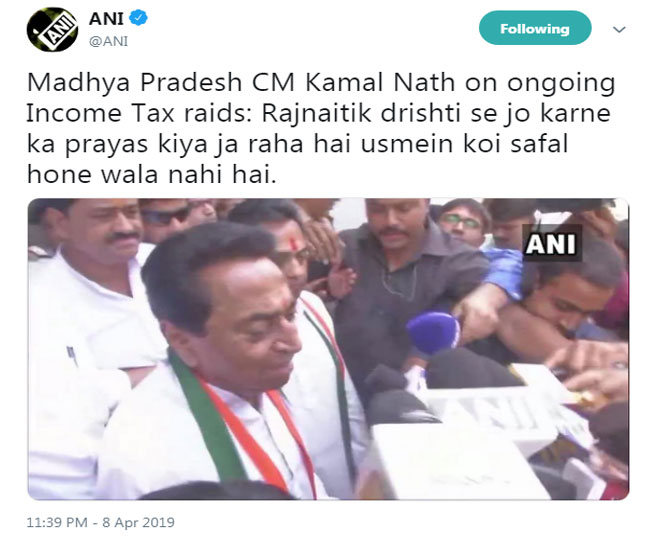Open the ANI profile avatar
The image size is (650, 540).
point(52,29)
